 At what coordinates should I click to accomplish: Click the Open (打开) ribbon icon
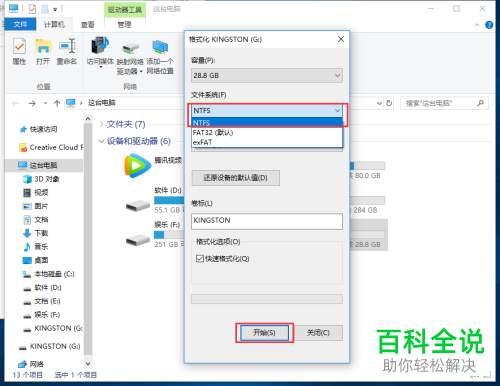[x=43, y=51]
